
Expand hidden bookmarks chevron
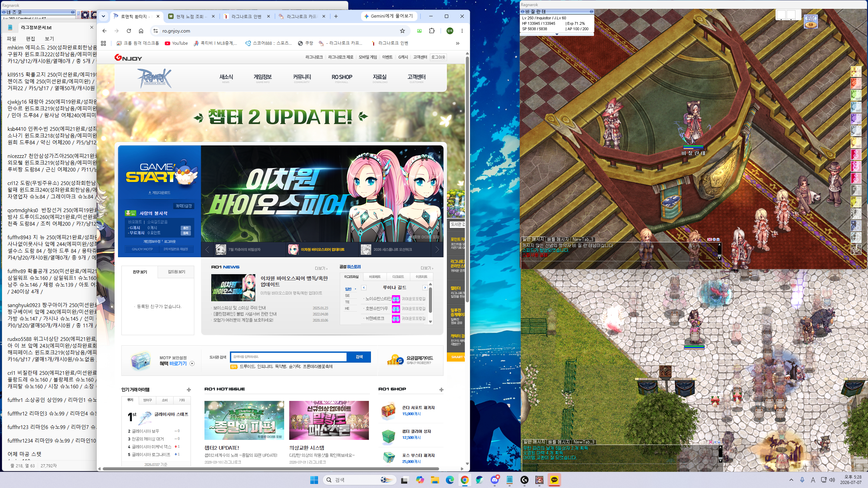(x=457, y=43)
